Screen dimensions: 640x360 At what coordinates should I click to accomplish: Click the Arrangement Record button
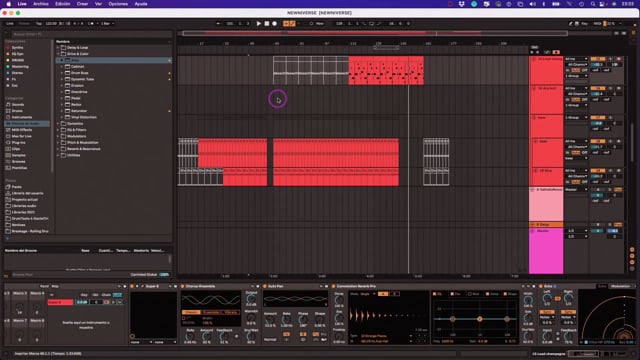pyautogui.click(x=274, y=24)
